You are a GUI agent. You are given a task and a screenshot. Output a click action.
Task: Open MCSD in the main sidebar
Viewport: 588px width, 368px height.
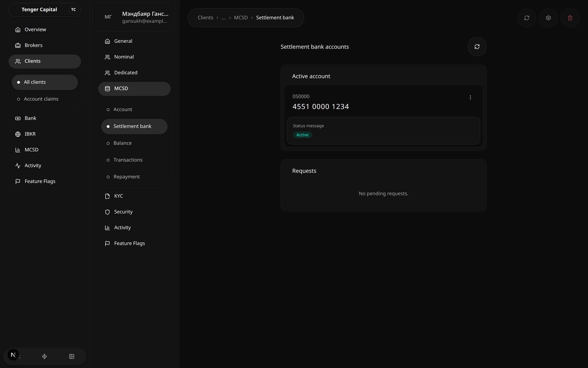tap(45, 150)
